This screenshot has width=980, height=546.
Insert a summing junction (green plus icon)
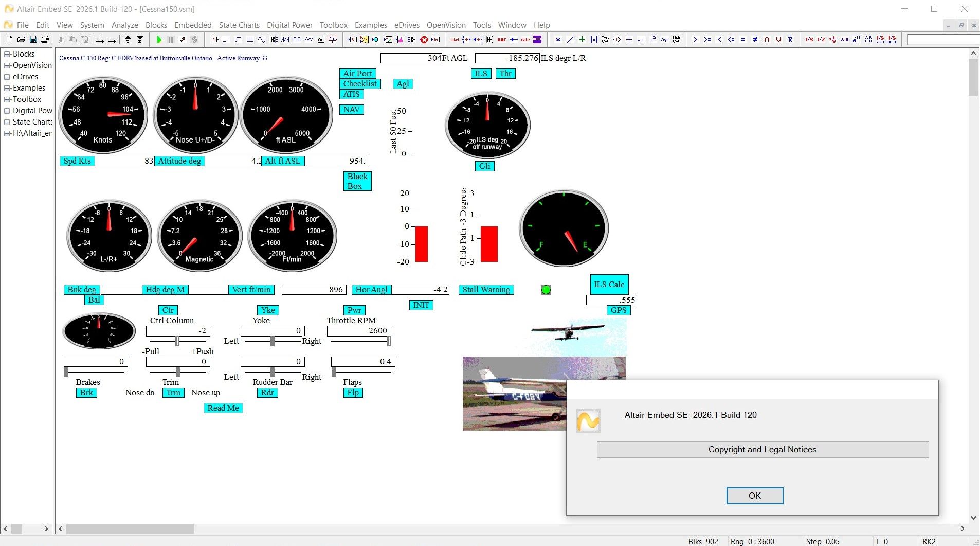[x=582, y=39]
